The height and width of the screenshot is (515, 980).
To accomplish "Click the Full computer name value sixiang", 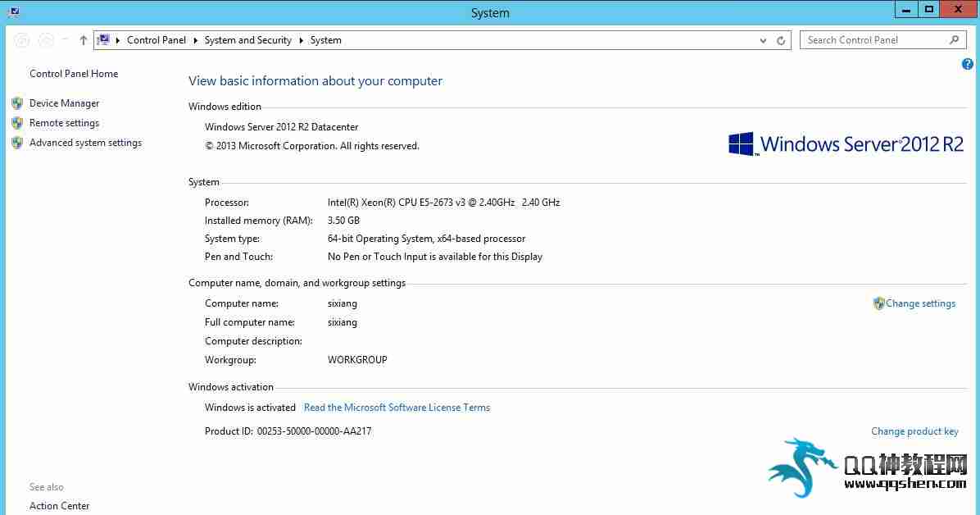I will [x=343, y=322].
